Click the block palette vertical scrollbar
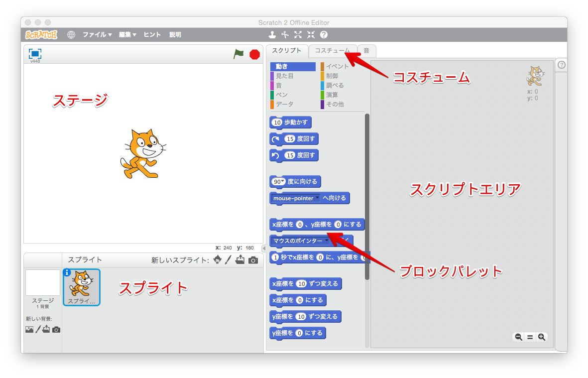This screenshot has width=588, height=378. point(367,197)
